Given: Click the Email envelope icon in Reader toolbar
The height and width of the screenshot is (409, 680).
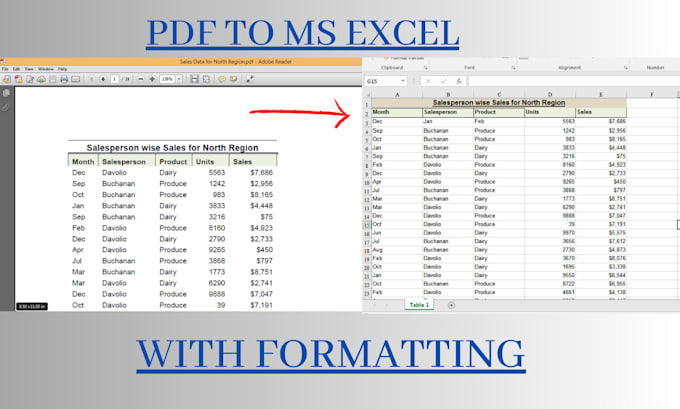Looking at the screenshot, I should coord(75,79).
